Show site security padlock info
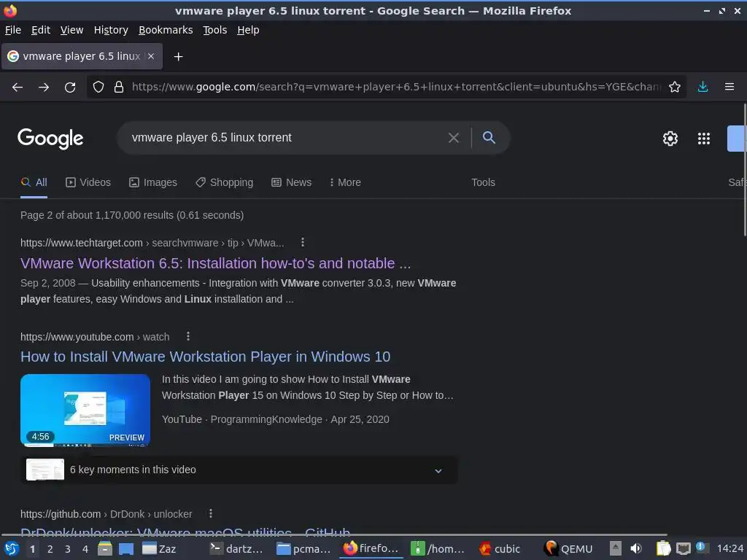 (119, 87)
